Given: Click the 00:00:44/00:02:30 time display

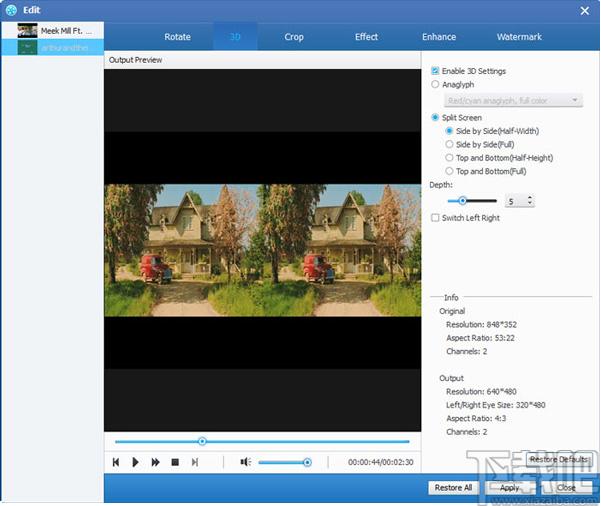Looking at the screenshot, I should 380,462.
